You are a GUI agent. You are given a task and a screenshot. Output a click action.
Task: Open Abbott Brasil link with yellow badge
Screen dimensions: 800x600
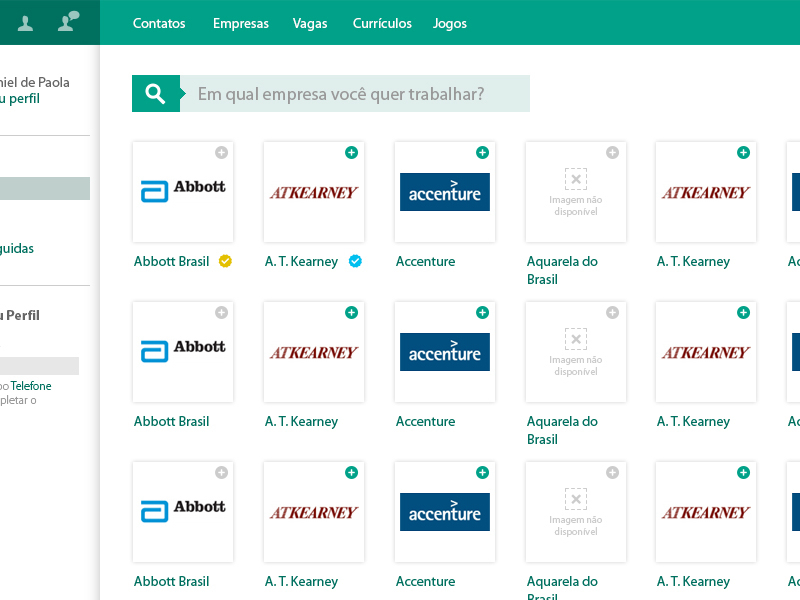click(x=171, y=261)
